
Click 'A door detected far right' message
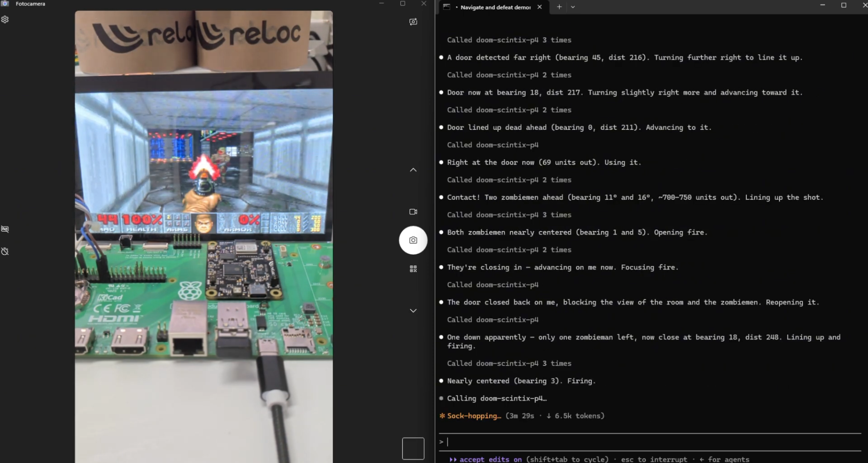(621, 57)
